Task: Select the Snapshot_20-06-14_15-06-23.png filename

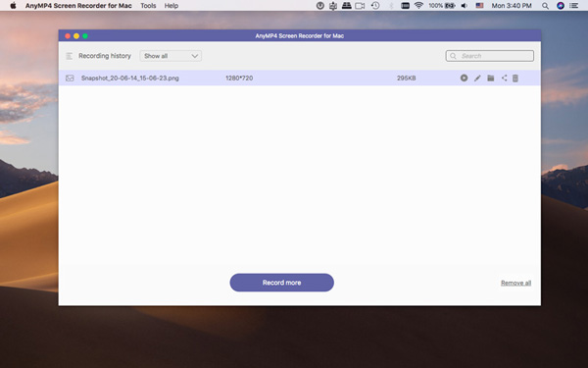Action: (x=129, y=79)
